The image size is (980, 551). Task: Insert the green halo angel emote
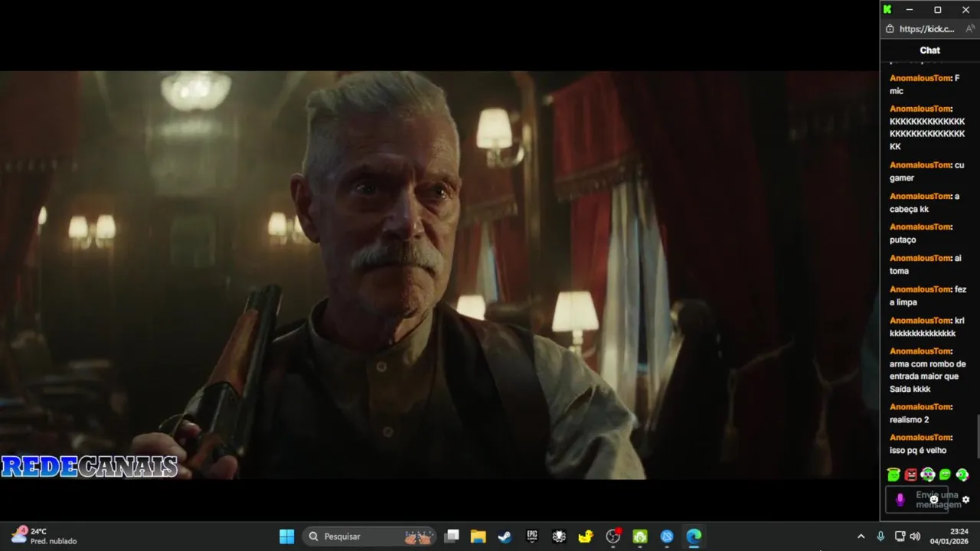[893, 475]
